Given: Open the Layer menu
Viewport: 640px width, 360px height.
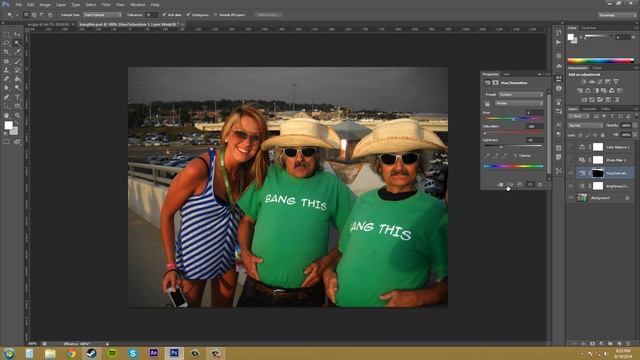Looking at the screenshot, I should (x=60, y=4).
